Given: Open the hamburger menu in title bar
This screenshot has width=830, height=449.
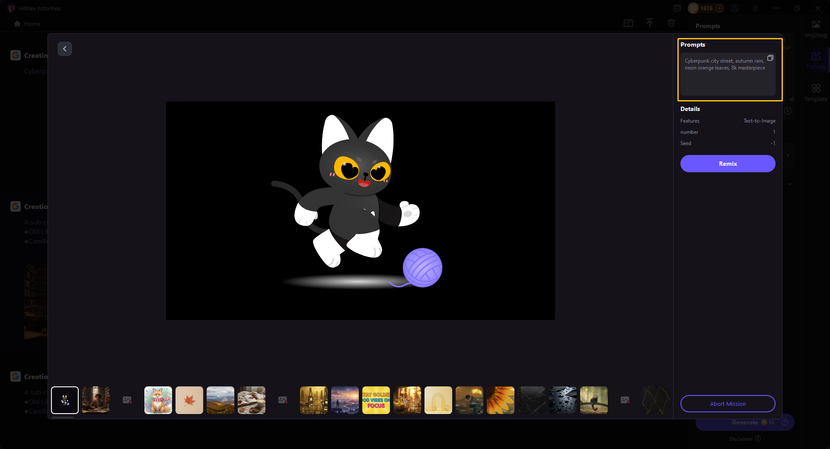Looking at the screenshot, I should [x=755, y=8].
